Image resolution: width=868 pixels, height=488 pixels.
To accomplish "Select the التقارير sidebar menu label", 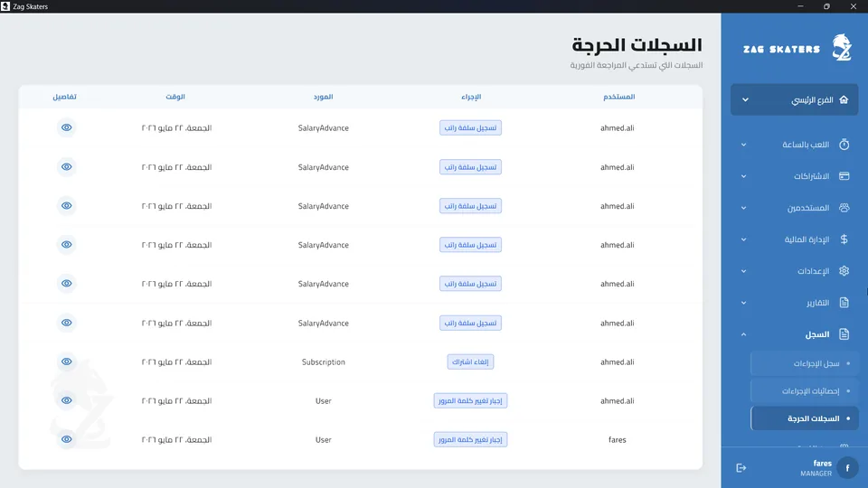I will coord(817,303).
